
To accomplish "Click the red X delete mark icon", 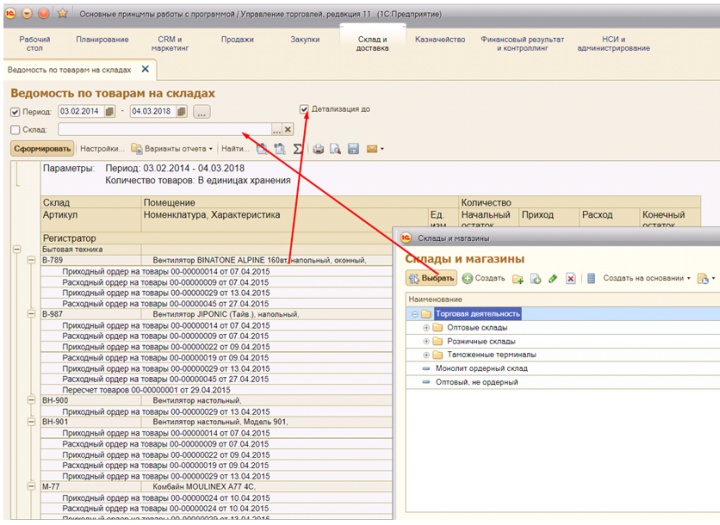I will coord(570,278).
